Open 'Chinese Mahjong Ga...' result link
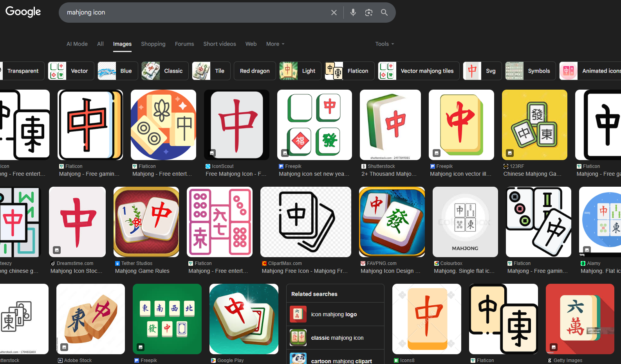This screenshot has height=364, width=621. 533,174
